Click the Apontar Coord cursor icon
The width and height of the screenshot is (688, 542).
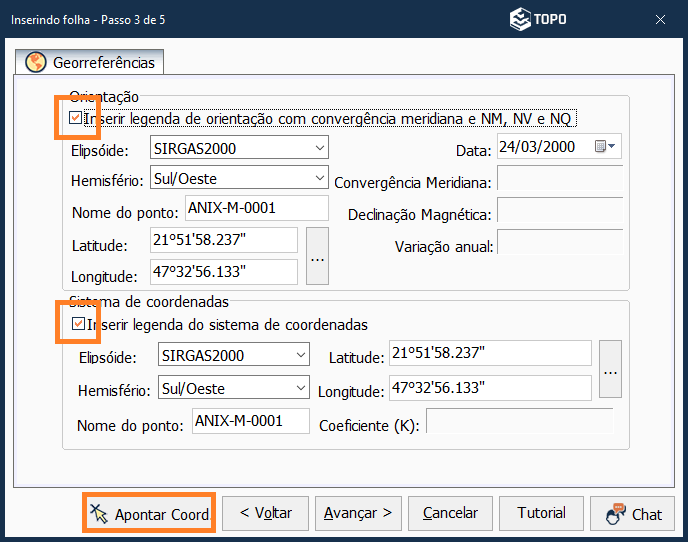click(x=98, y=514)
